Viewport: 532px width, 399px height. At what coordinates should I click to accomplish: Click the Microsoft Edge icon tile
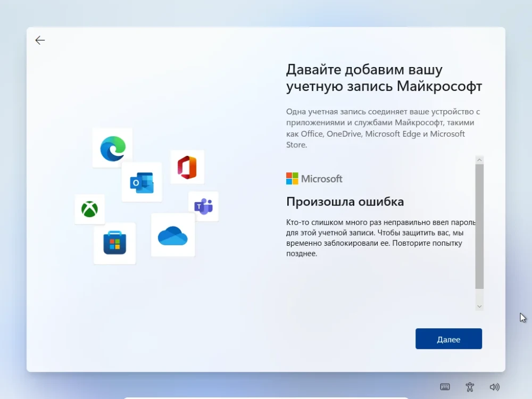(113, 148)
